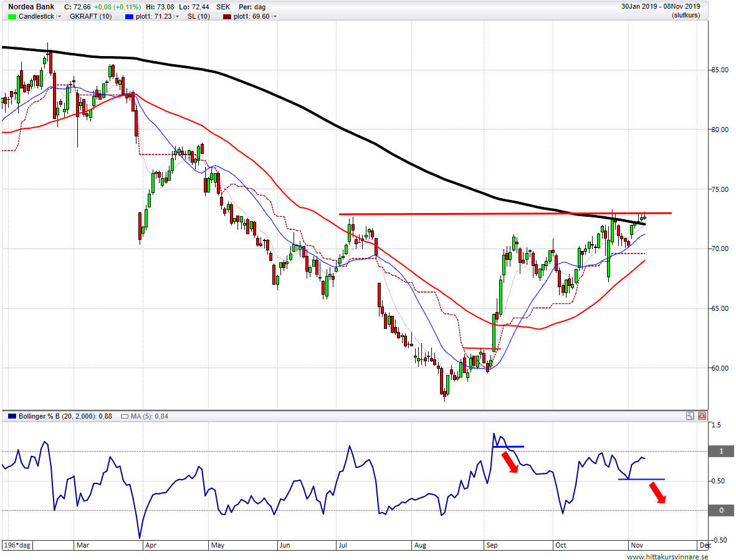The width and height of the screenshot is (736, 560).
Task: Click the Nordea Bank title
Action: [x=31, y=7]
